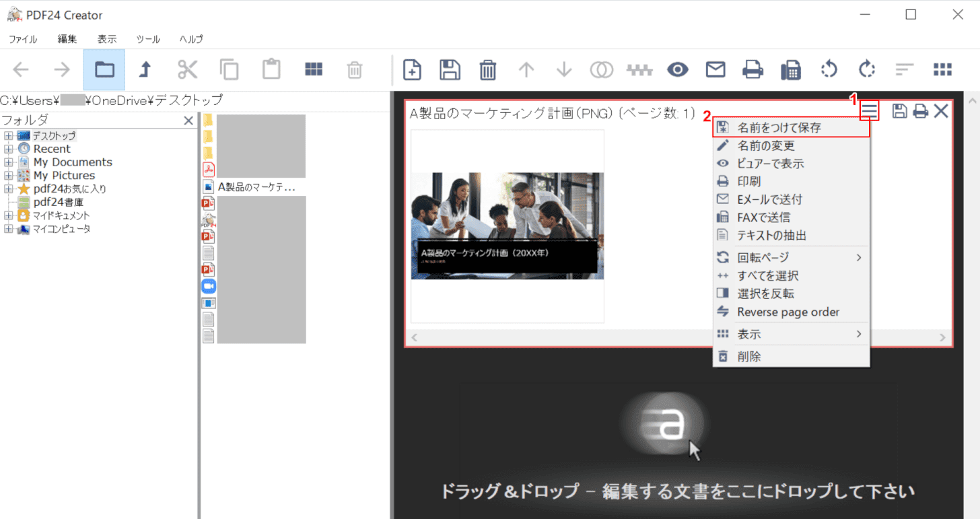
Task: Rotate pages clockwise
Action: click(867, 69)
